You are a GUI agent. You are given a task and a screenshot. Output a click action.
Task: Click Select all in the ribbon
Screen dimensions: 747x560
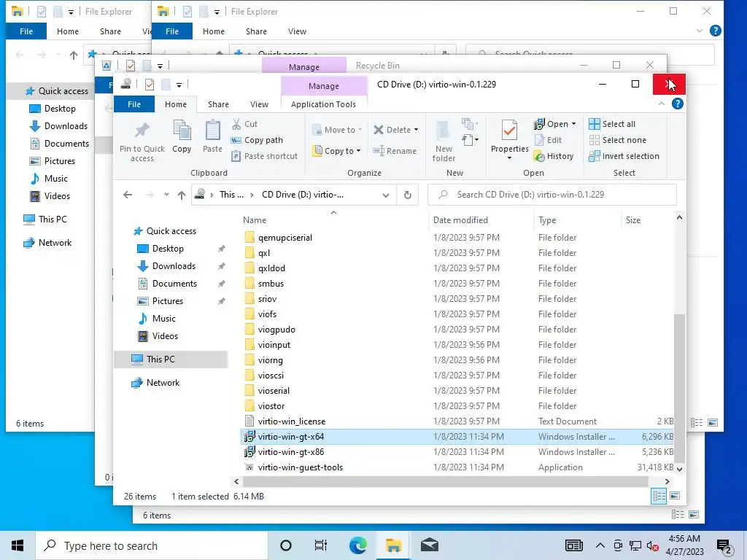point(612,124)
